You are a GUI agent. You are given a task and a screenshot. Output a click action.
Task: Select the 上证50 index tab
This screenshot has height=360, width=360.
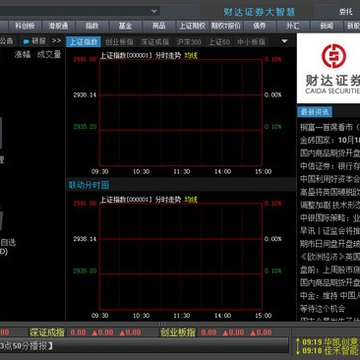point(219,42)
